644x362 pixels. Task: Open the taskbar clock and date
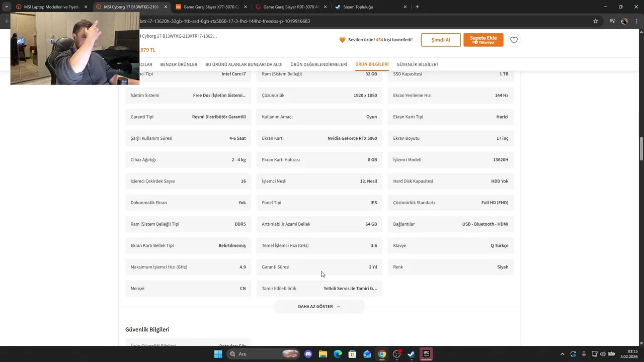[x=629, y=354]
